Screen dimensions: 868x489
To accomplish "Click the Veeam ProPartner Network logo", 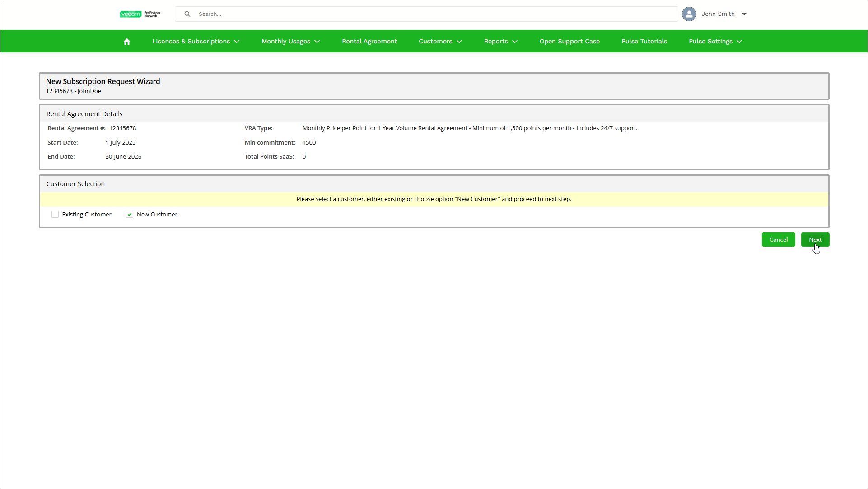I will 140,14.
